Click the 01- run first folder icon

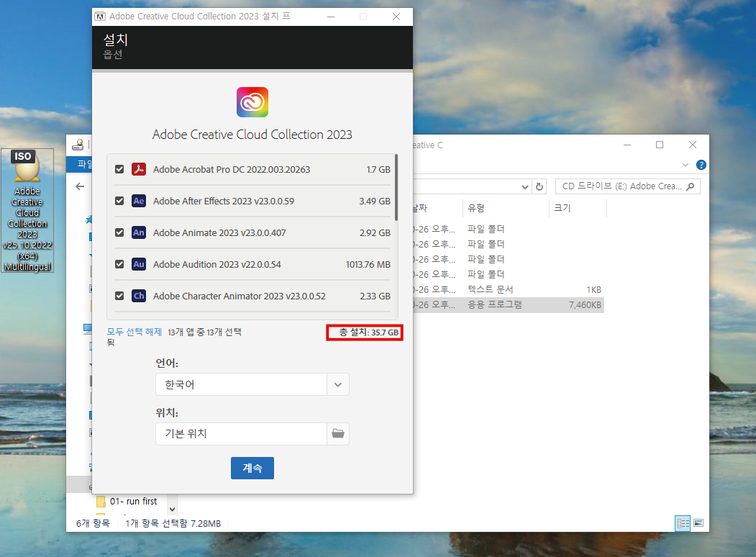coord(101,502)
